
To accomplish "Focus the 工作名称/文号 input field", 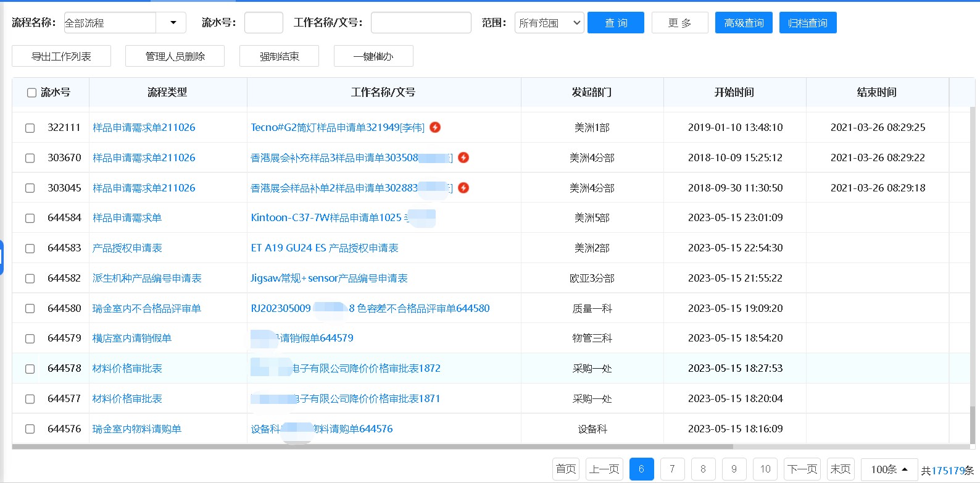I will pos(421,23).
